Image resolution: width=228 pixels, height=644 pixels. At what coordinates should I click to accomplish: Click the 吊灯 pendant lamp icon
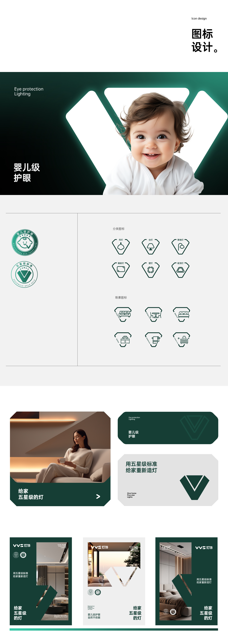click(x=121, y=246)
